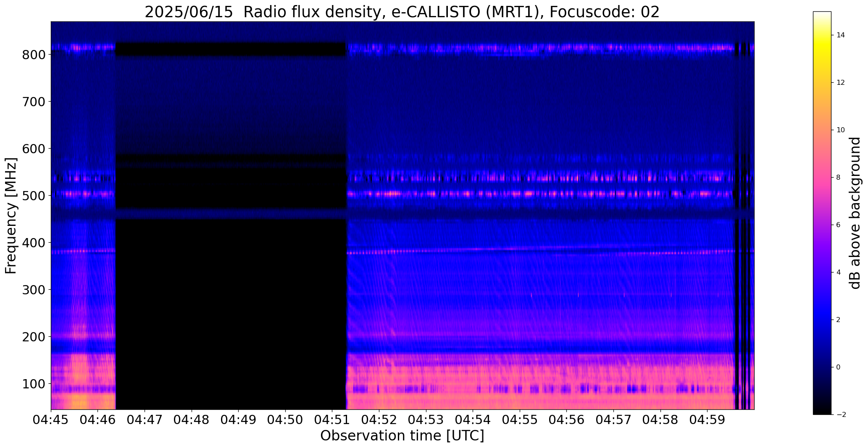Screen dimensions: 868x448
Task: Click the colorbar tick label 6
Action: point(839,225)
